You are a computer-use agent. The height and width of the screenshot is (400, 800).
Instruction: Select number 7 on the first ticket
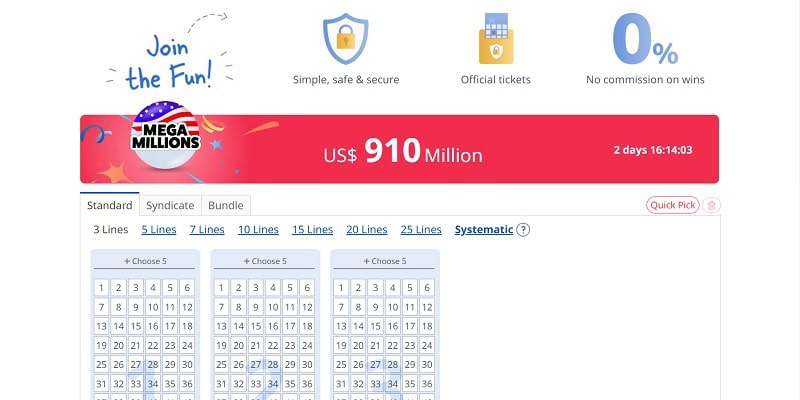click(x=101, y=307)
